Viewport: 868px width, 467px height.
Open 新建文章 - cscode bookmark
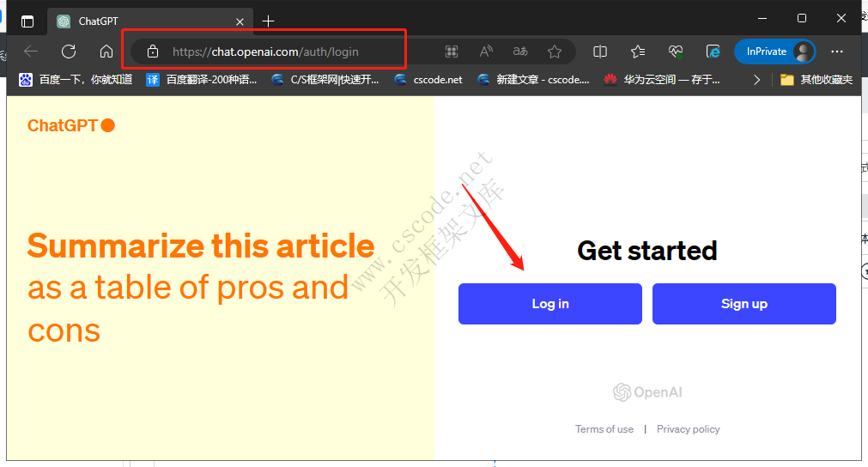(533, 80)
